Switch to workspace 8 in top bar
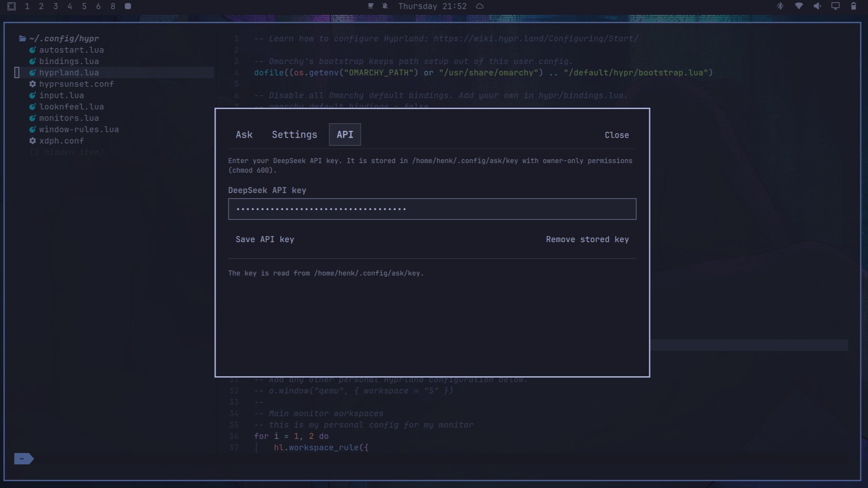The width and height of the screenshot is (868, 488). coord(113,6)
